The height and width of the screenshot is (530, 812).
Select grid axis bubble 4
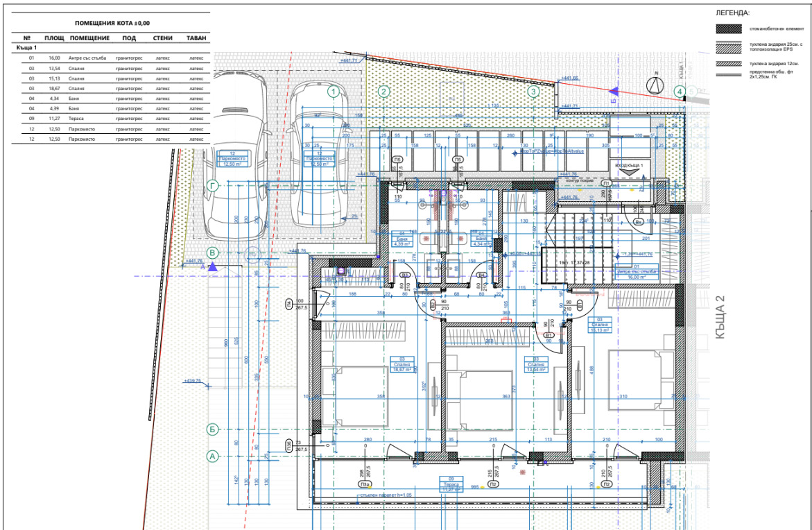pyautogui.click(x=680, y=92)
